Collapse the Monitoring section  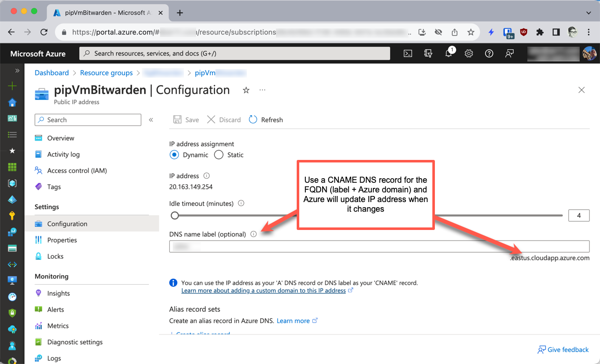(52, 276)
